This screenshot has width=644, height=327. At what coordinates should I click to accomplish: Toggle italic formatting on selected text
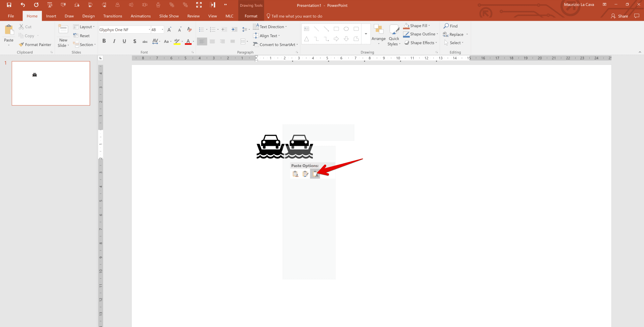[x=114, y=41]
